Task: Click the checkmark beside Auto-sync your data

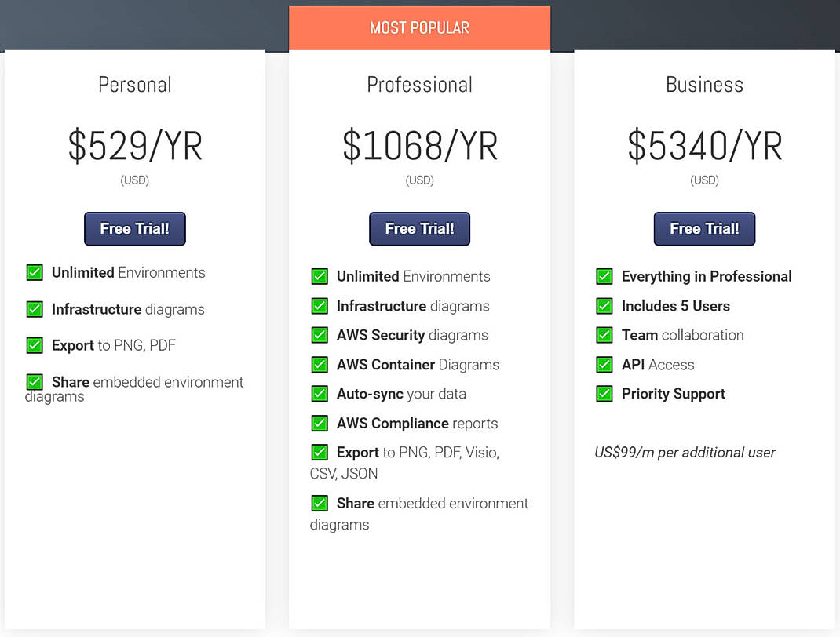Action: (320, 394)
